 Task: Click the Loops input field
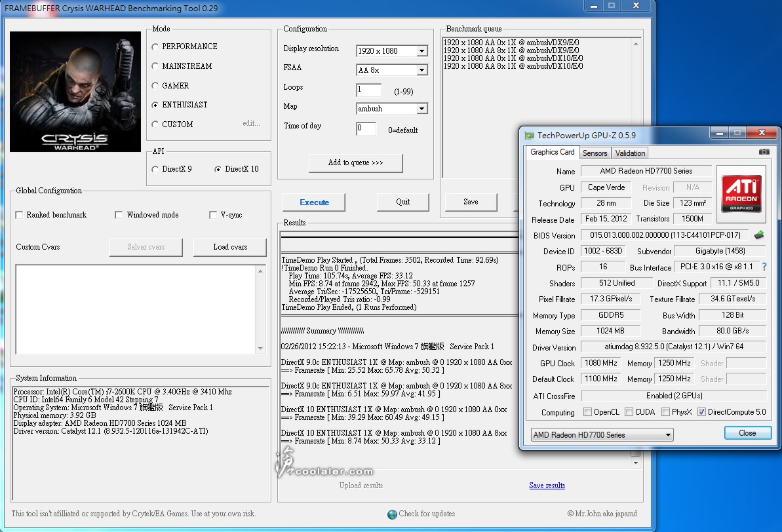pyautogui.click(x=368, y=90)
